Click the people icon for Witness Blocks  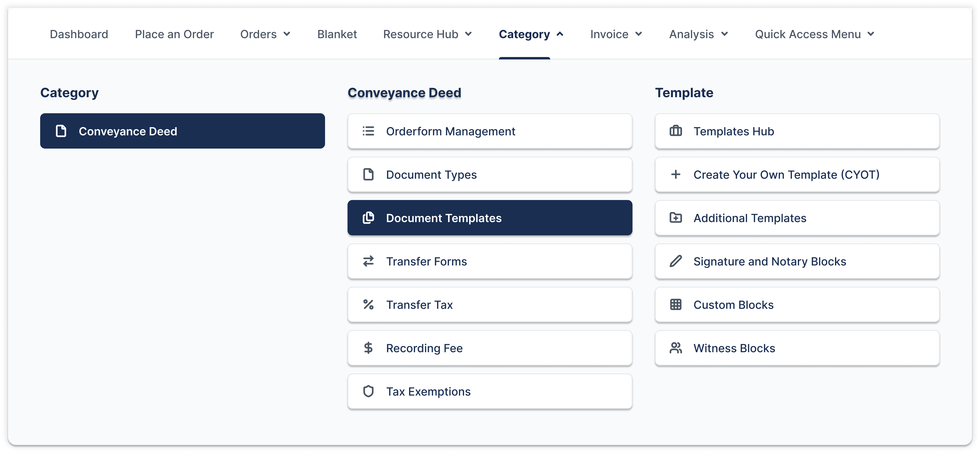[676, 348]
